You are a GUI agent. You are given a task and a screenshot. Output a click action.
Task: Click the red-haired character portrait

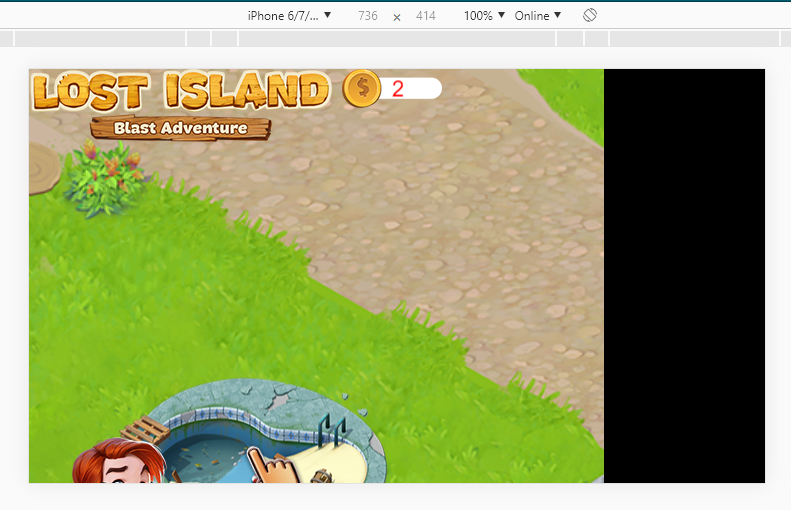coord(119,461)
